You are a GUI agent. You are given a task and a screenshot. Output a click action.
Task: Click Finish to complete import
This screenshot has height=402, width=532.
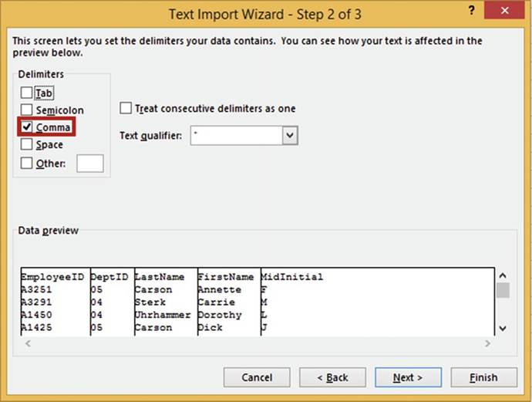coord(483,377)
